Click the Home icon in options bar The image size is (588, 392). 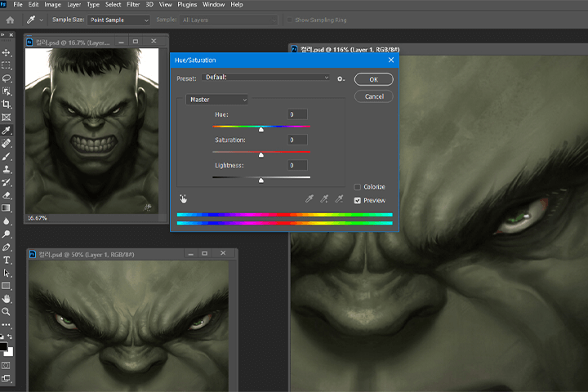click(x=10, y=20)
